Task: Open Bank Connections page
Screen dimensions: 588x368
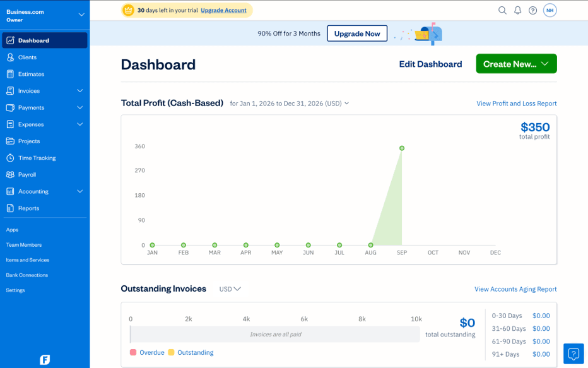Action: click(27, 275)
